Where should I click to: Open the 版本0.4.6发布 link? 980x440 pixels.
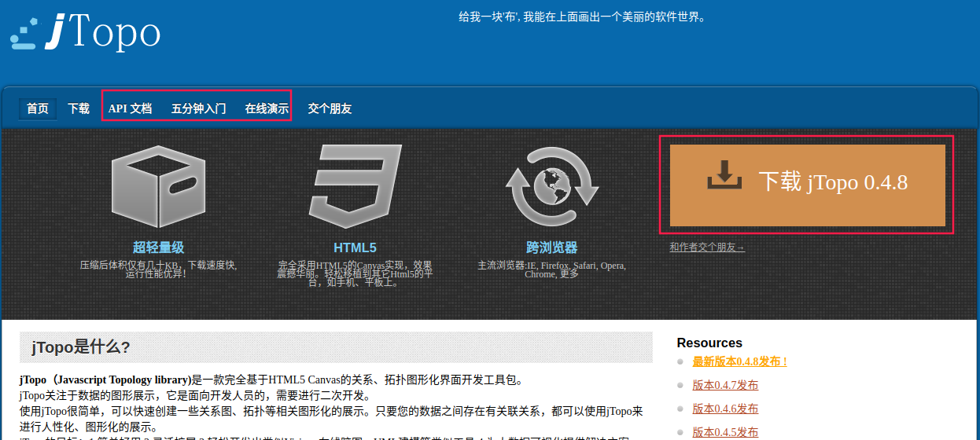click(725, 409)
